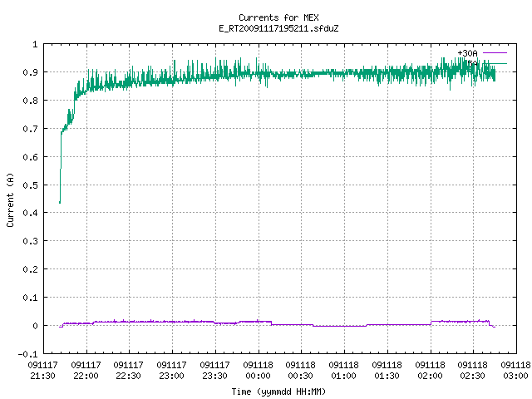
Task: Click the y-axis tick label '0.1'
Action: 30,298
